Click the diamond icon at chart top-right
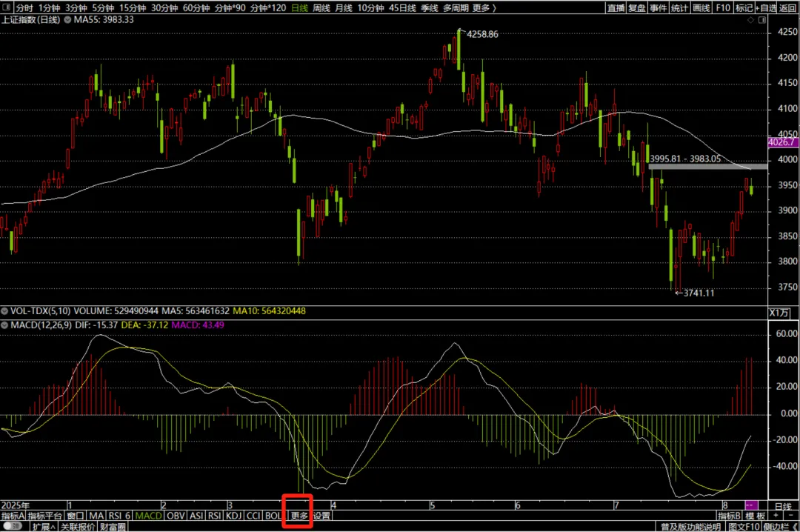The width and height of the screenshot is (800, 532). click(750, 20)
